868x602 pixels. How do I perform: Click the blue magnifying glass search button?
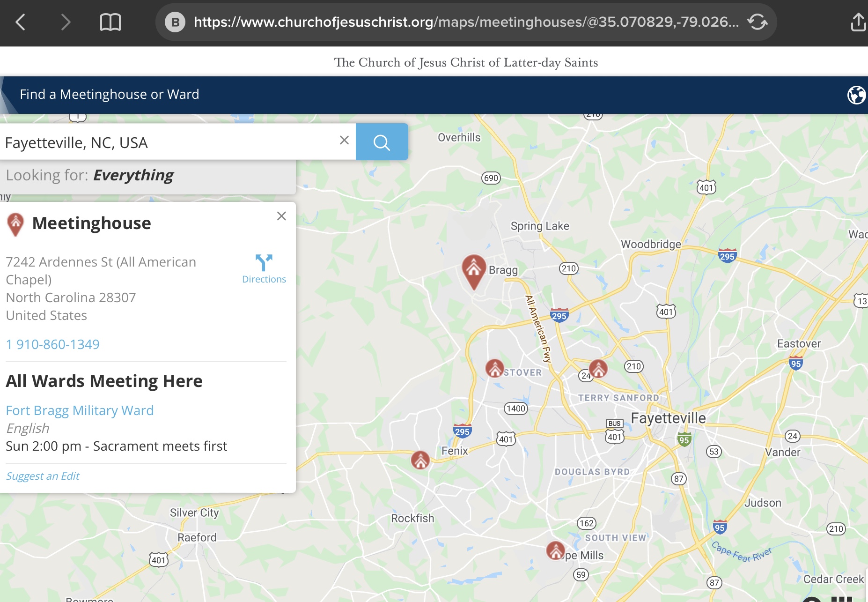tap(382, 142)
